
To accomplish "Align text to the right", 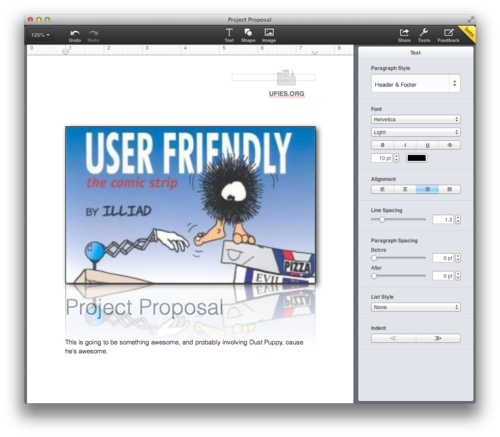I will 427,189.
